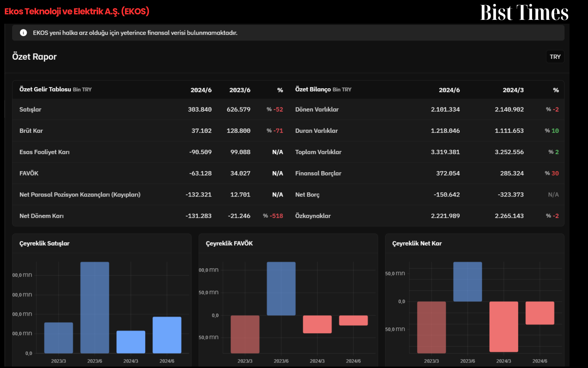Click the Çeyreklik Net Kar chart title

[x=417, y=243]
